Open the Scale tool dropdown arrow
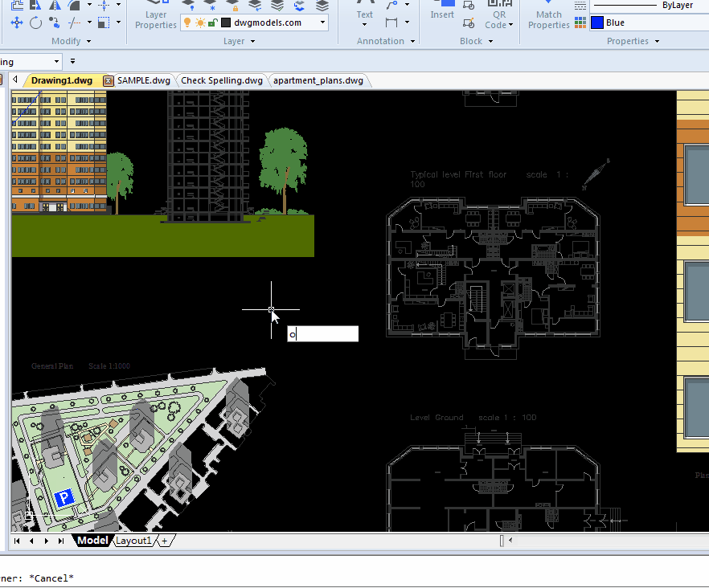Viewport: 709px width, 588px height. click(x=118, y=22)
